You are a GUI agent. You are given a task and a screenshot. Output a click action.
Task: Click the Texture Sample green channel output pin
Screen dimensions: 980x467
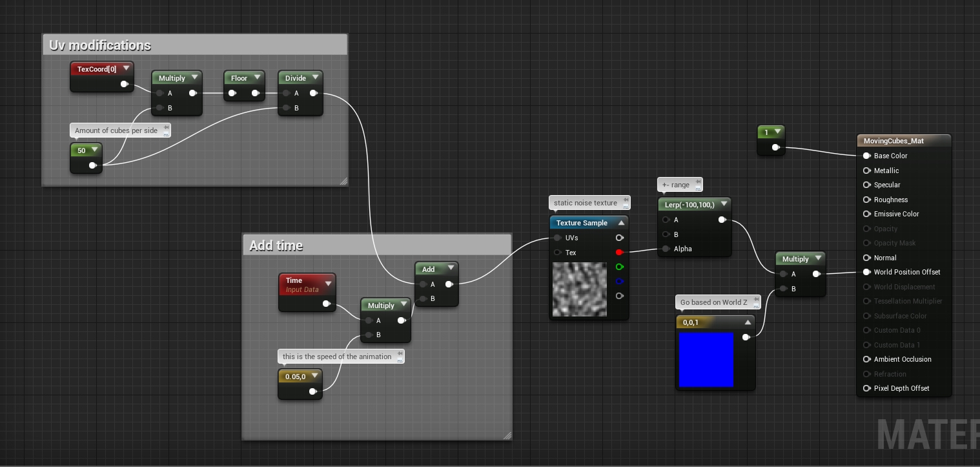(x=620, y=267)
